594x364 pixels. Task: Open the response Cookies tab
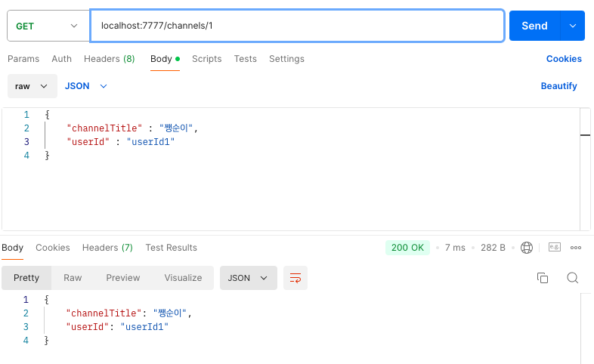pyautogui.click(x=53, y=248)
